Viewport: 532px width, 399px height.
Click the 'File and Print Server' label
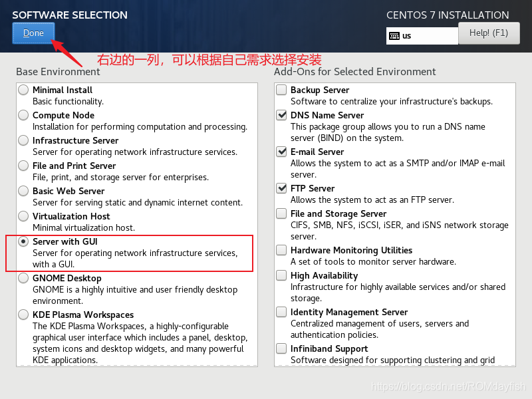point(74,166)
